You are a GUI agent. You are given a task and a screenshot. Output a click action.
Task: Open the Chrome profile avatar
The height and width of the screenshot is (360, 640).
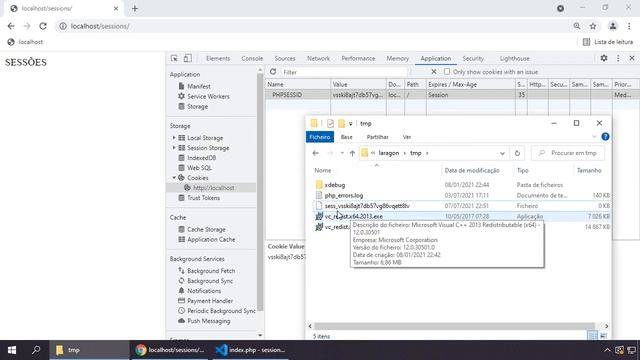(x=613, y=26)
